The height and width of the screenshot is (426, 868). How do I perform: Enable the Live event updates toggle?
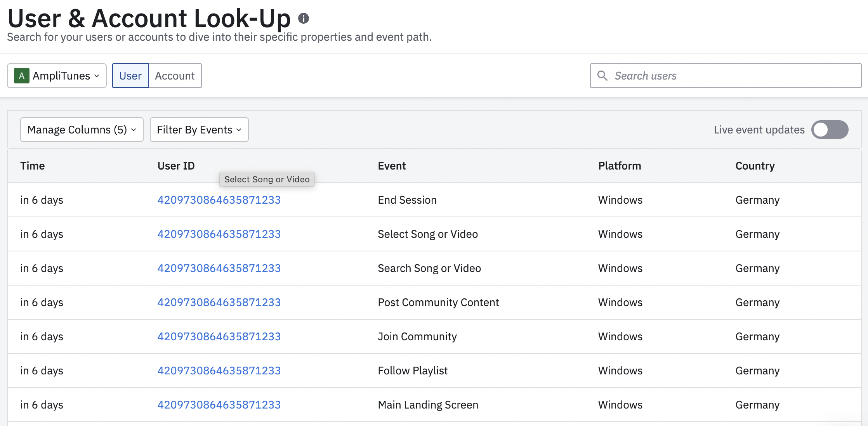pyautogui.click(x=830, y=130)
